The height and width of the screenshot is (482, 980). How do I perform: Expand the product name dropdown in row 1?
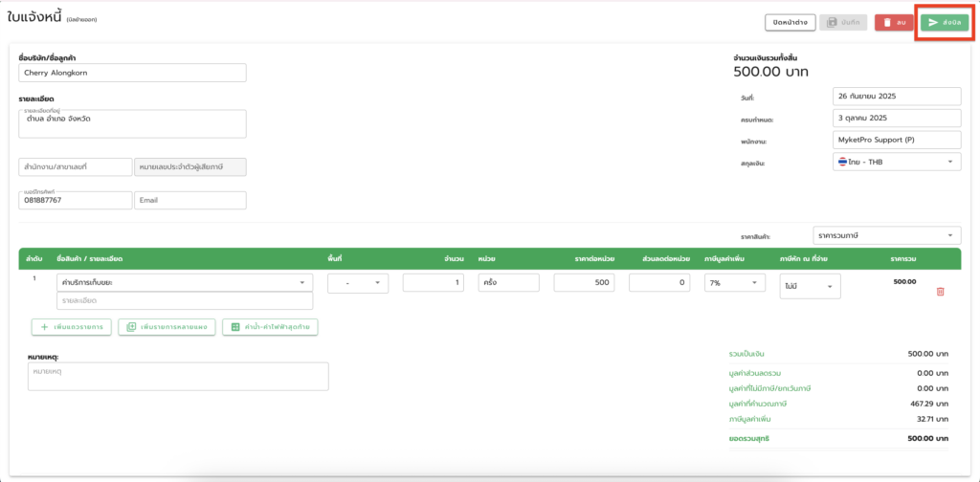[x=185, y=283]
